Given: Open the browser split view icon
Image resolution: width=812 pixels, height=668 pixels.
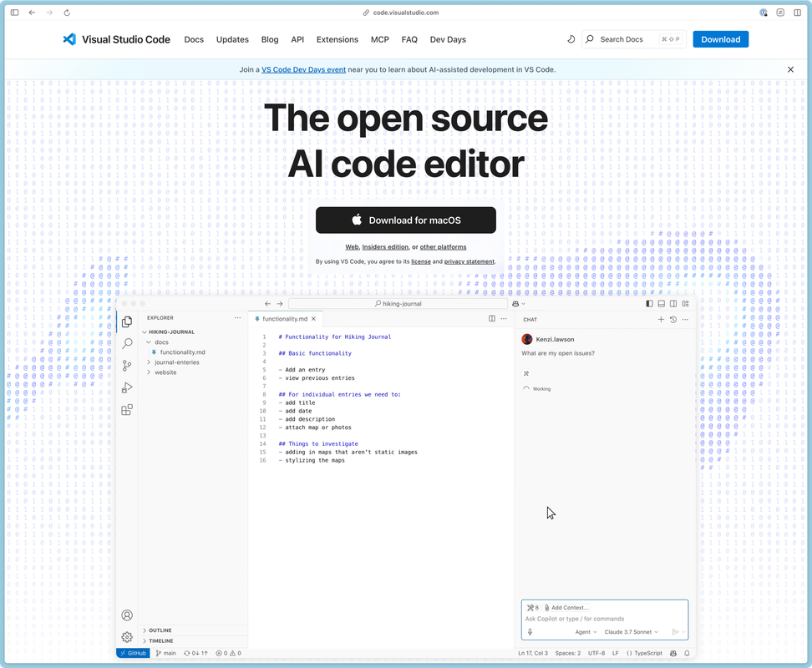Looking at the screenshot, I should [x=797, y=13].
